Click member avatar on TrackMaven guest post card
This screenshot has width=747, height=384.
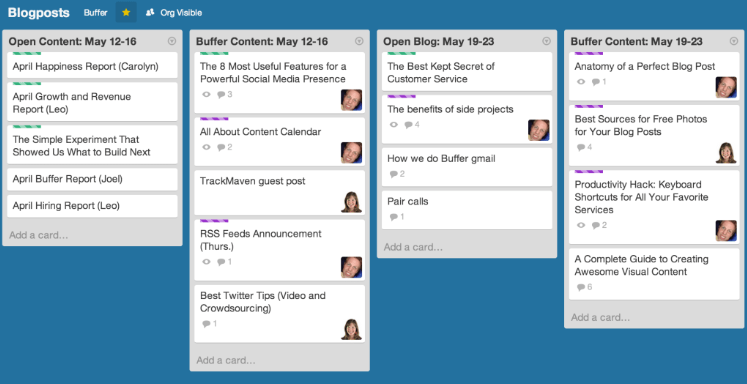351,202
